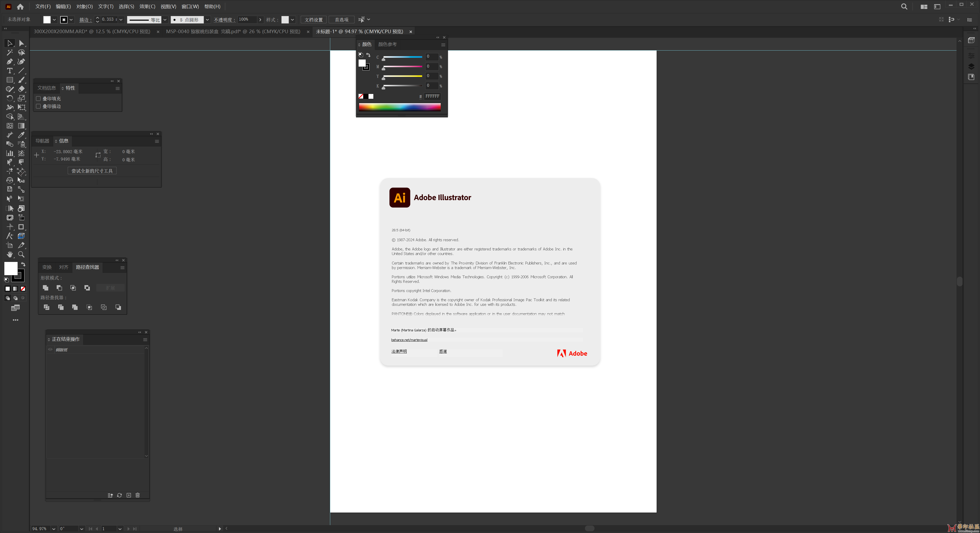Click the refresh icon in the bottom-left panel

pos(119,495)
